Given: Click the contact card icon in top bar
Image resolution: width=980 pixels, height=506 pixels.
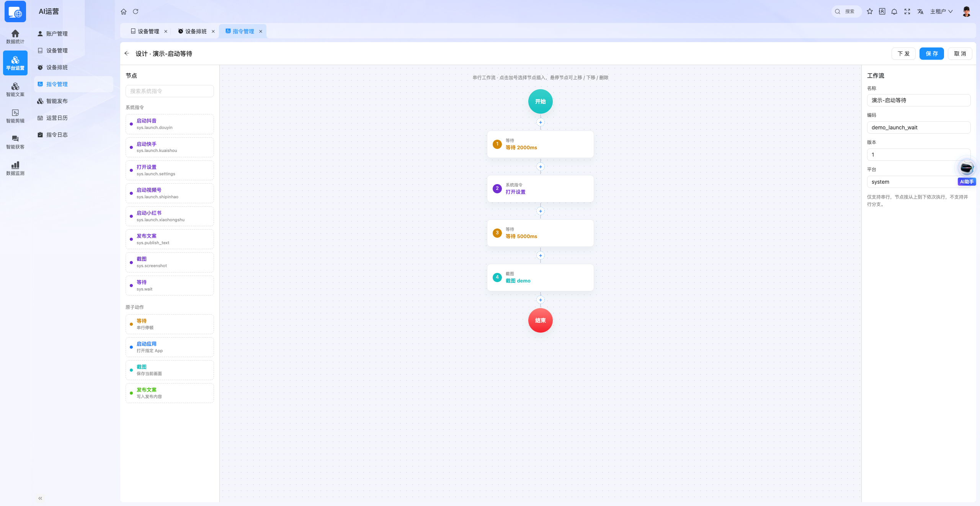Looking at the screenshot, I should click(882, 11).
